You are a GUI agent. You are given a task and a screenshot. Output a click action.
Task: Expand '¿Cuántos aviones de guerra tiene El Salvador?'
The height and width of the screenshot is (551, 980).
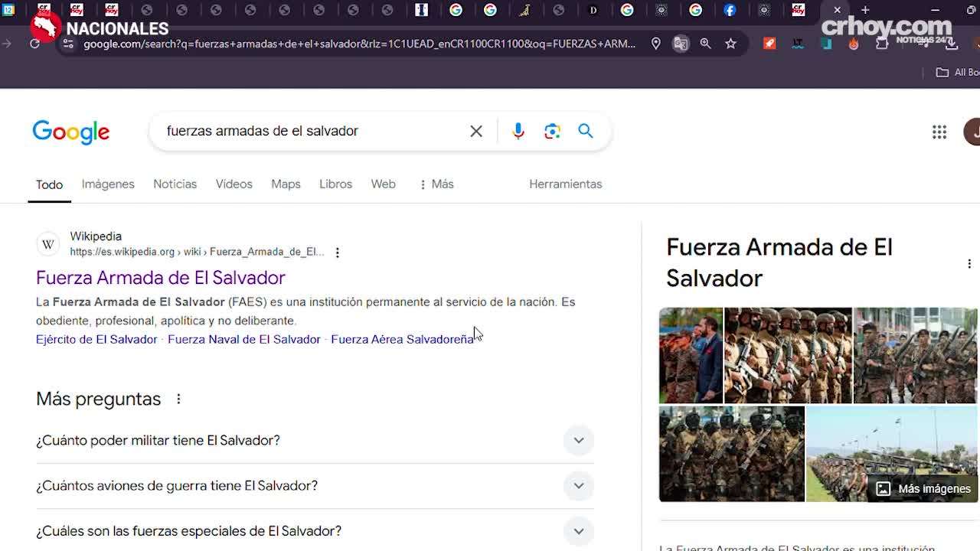coord(315,485)
